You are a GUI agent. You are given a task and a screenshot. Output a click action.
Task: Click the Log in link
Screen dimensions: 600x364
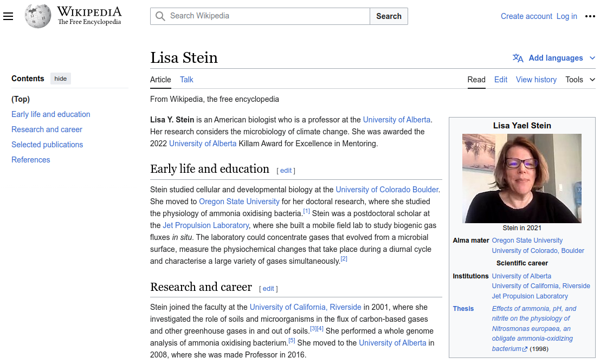point(566,16)
